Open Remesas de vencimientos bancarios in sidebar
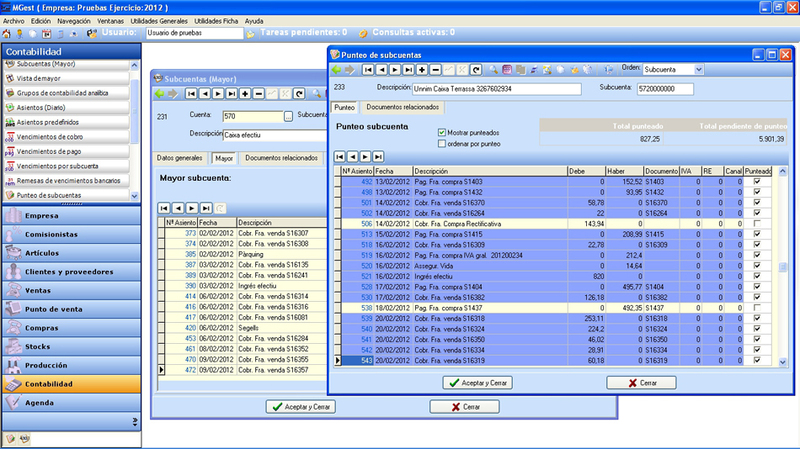Image resolution: width=800 pixels, height=449 pixels. (x=66, y=181)
